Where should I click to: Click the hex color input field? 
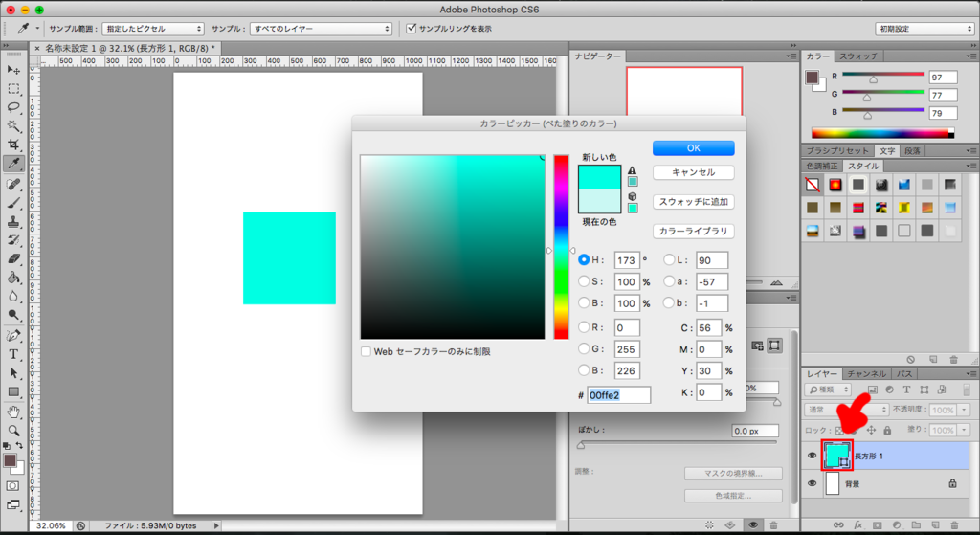[x=619, y=395]
